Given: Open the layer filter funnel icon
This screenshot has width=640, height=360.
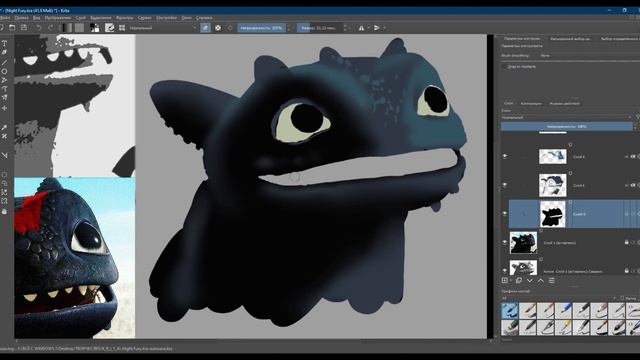Looking at the screenshot, I should (x=637, y=117).
